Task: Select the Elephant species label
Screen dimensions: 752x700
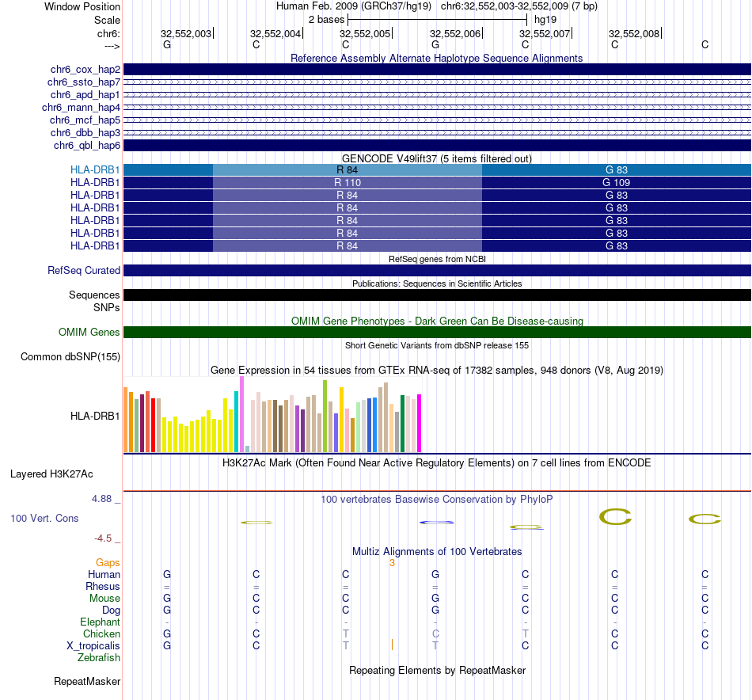Action: tap(101, 622)
